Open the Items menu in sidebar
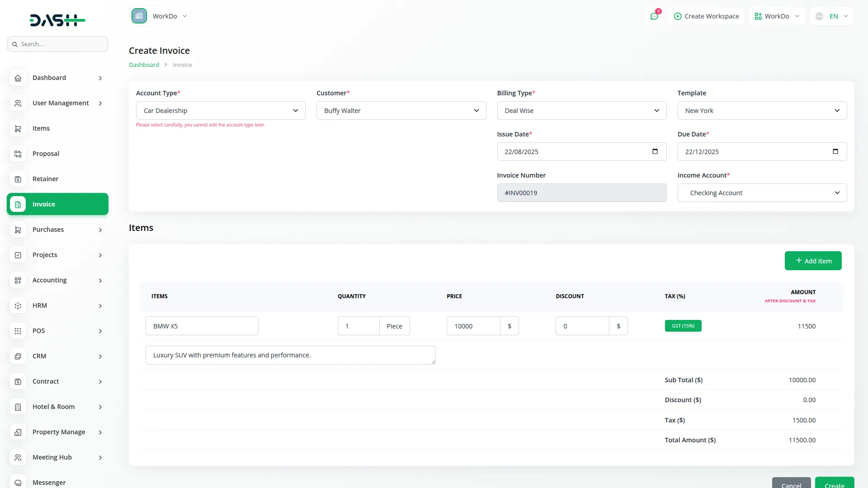The height and width of the screenshot is (488, 868). point(41,128)
